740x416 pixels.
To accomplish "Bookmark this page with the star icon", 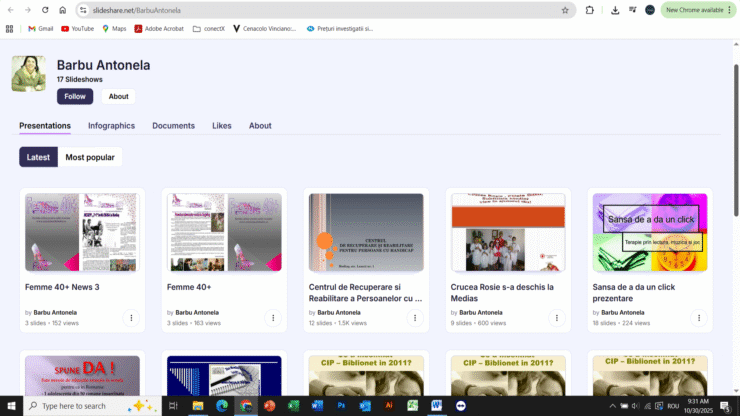I will click(565, 10).
